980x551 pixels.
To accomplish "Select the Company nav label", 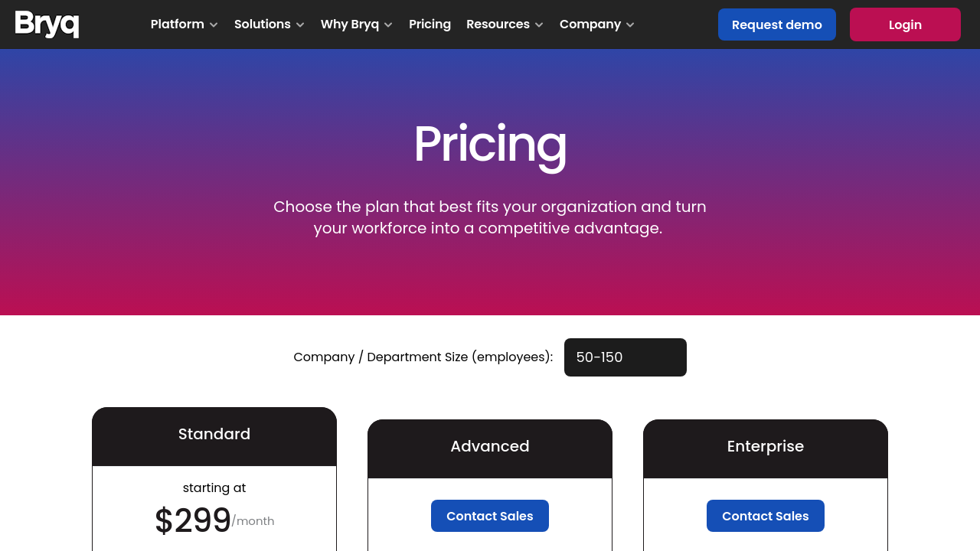I will pos(590,24).
